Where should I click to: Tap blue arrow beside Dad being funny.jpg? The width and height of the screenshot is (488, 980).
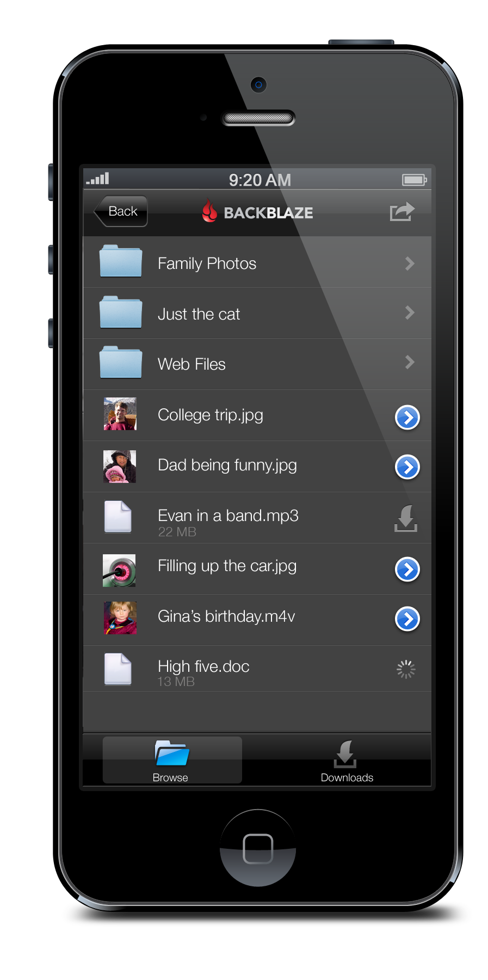(x=407, y=467)
